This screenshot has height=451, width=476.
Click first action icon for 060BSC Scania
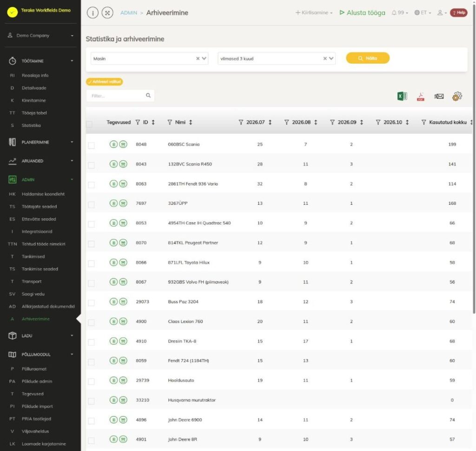click(113, 144)
